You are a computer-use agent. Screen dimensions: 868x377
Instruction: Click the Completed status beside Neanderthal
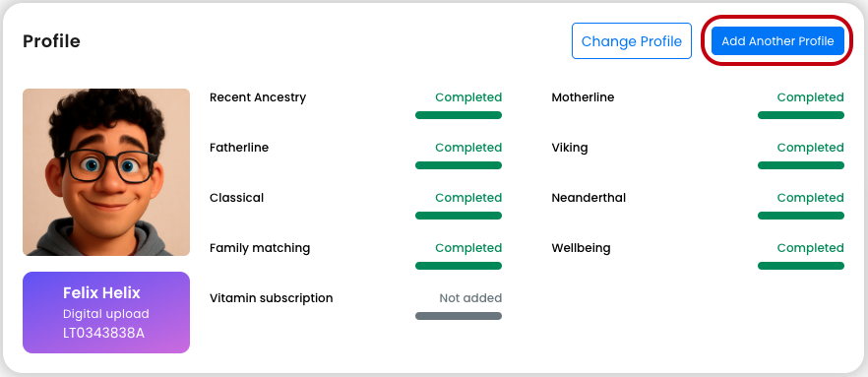tap(811, 198)
